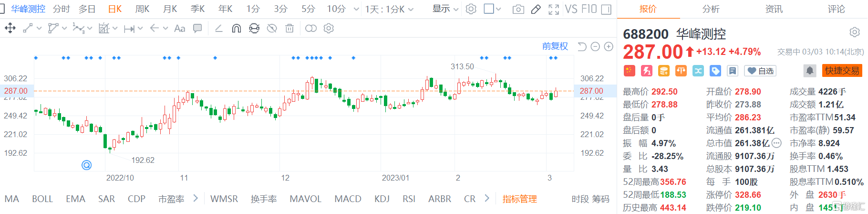Reset chart zoom with undo arrow
The height and width of the screenshot is (214, 868).
(x=582, y=46)
